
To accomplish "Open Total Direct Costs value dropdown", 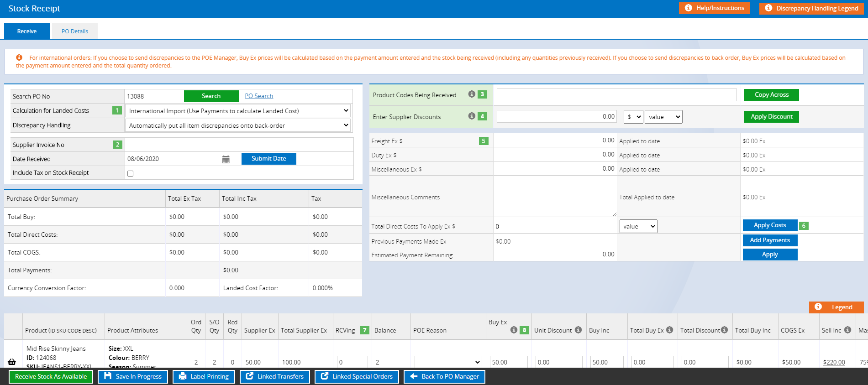I will [x=638, y=226].
